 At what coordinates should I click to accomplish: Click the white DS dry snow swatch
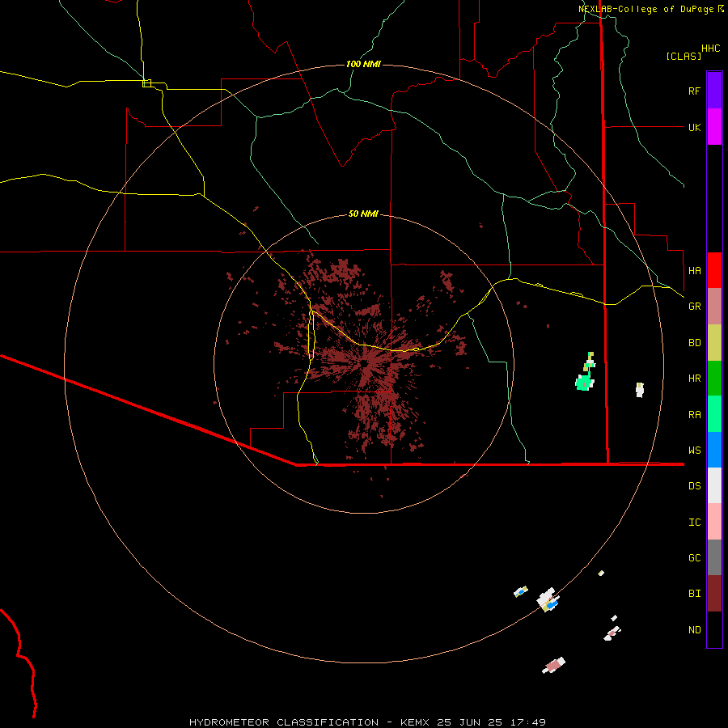pyautogui.click(x=714, y=485)
